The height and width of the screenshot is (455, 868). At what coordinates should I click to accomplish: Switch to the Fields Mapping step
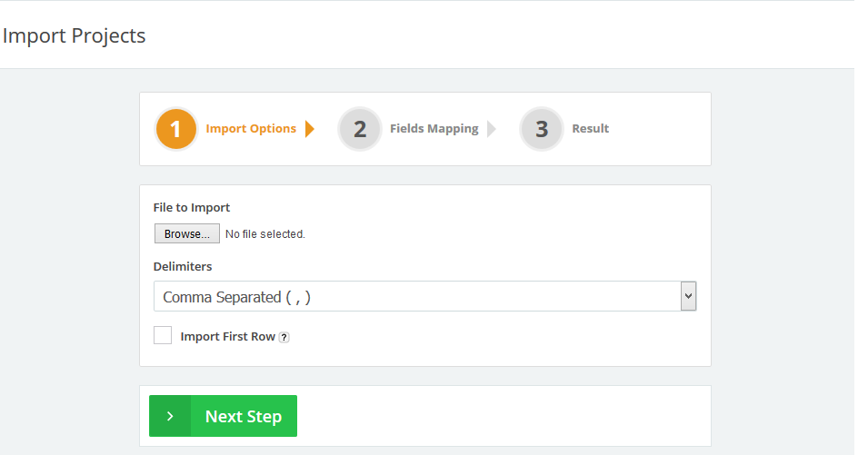pos(434,129)
